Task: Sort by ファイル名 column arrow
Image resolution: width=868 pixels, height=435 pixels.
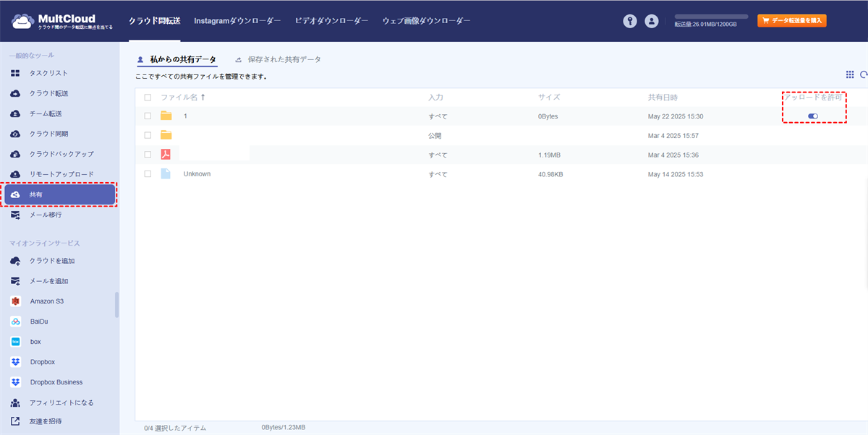Action: point(203,98)
